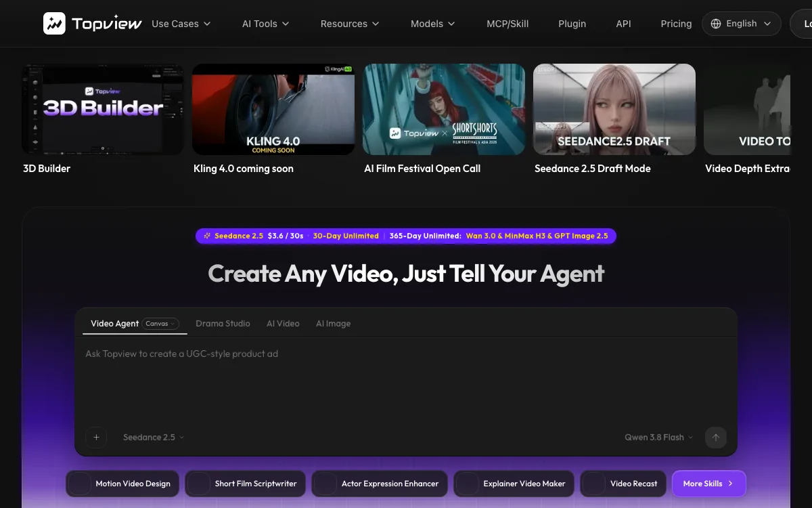Expand the Models menu

click(433, 24)
